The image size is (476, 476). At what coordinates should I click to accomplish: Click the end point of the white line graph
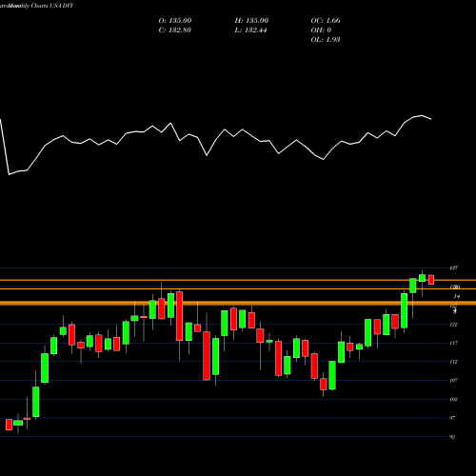(x=431, y=119)
